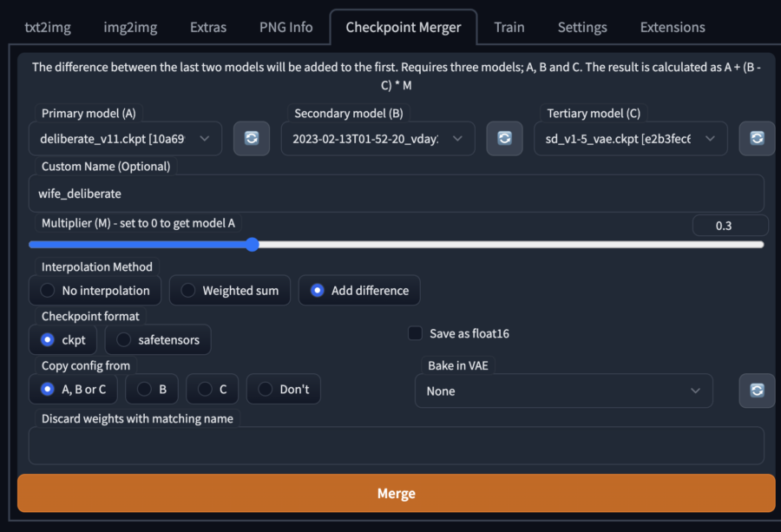Refresh the Tertiary model (C) list
The width and height of the screenshot is (781, 532).
pos(757,138)
